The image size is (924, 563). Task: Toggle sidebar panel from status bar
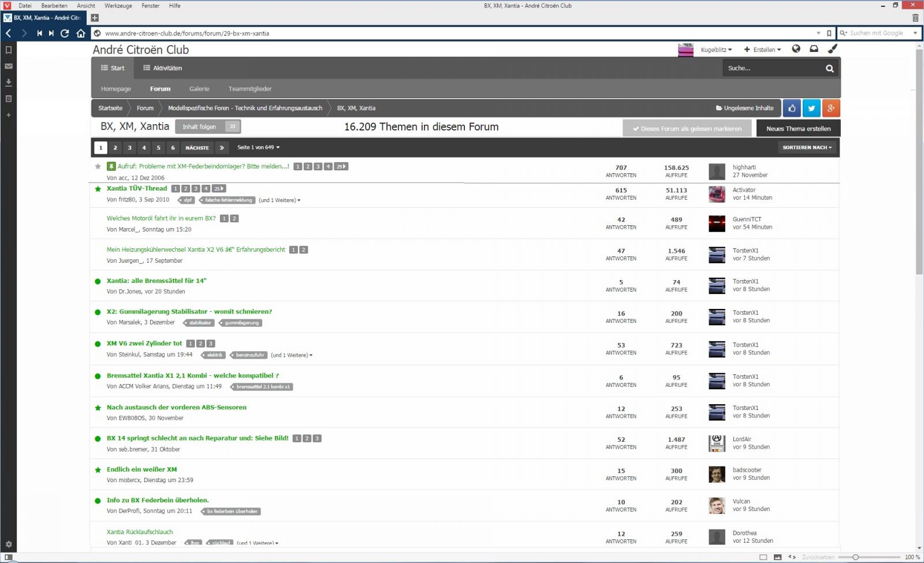[8, 557]
